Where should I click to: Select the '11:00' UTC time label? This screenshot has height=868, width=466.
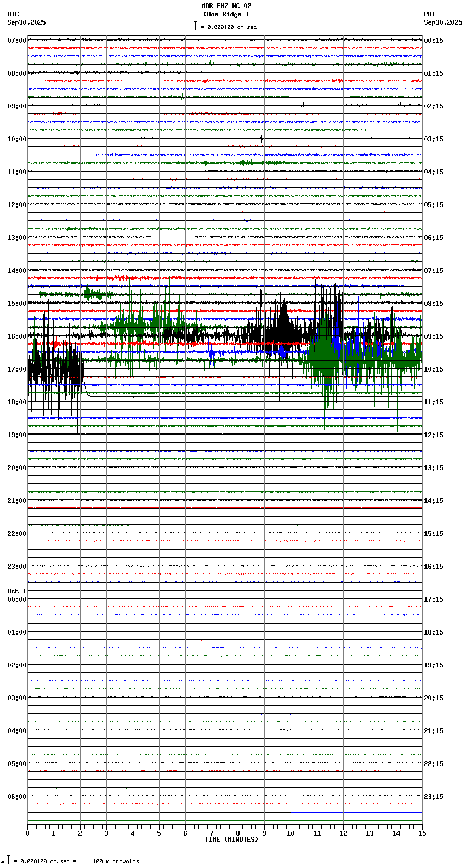17,172
